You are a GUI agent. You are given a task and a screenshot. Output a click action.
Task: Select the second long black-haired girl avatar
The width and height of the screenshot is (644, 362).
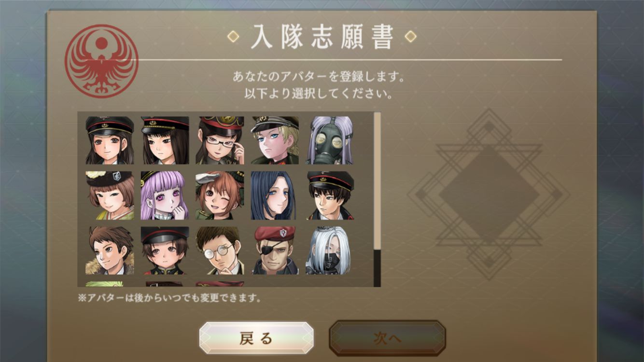(165, 140)
